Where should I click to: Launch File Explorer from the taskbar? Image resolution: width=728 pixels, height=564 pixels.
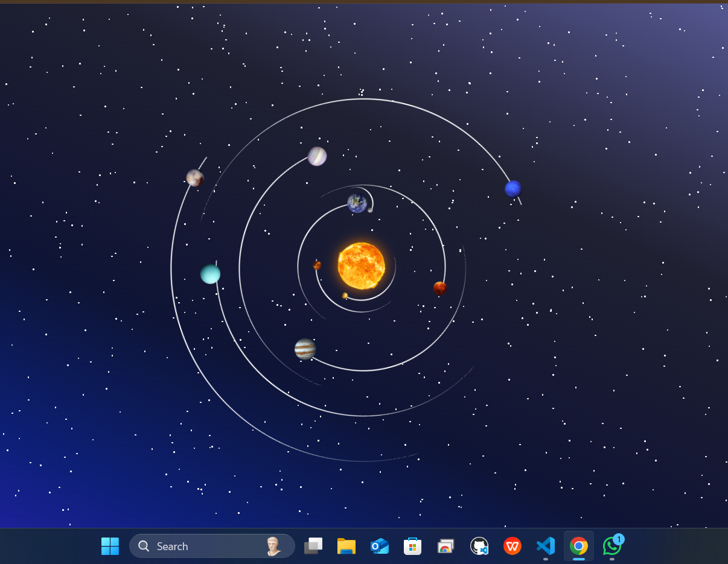[x=346, y=546]
